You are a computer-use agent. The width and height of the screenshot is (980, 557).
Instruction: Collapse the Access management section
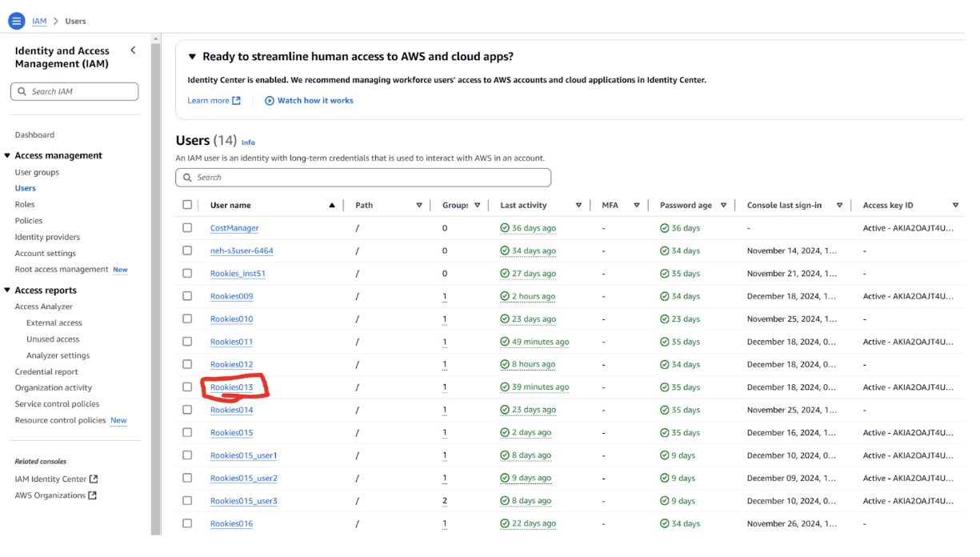(x=8, y=156)
